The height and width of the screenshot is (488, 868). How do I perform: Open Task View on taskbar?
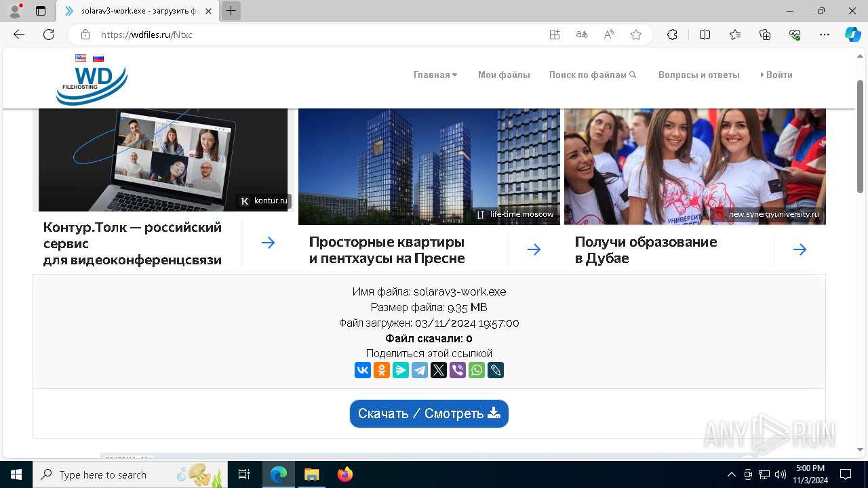[244, 474]
